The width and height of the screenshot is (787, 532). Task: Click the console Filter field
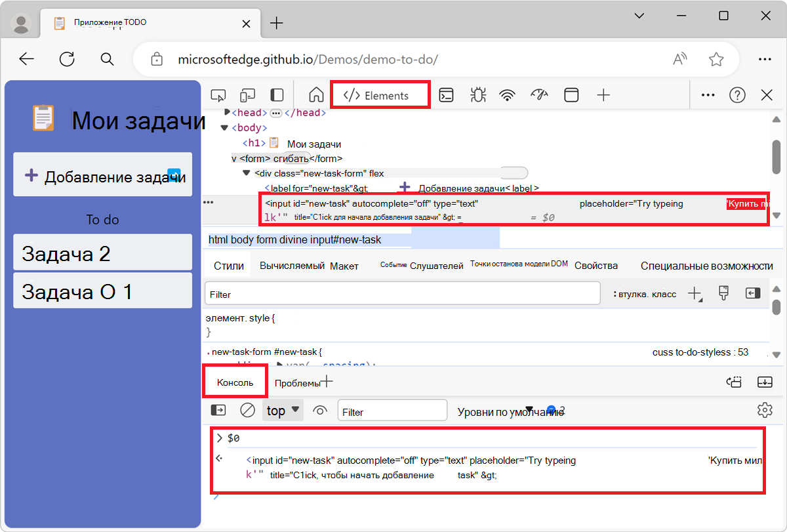392,411
